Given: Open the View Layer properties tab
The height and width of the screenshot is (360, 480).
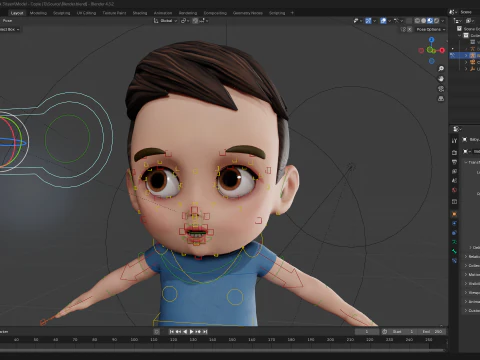Looking at the screenshot, I should pos(454,171).
